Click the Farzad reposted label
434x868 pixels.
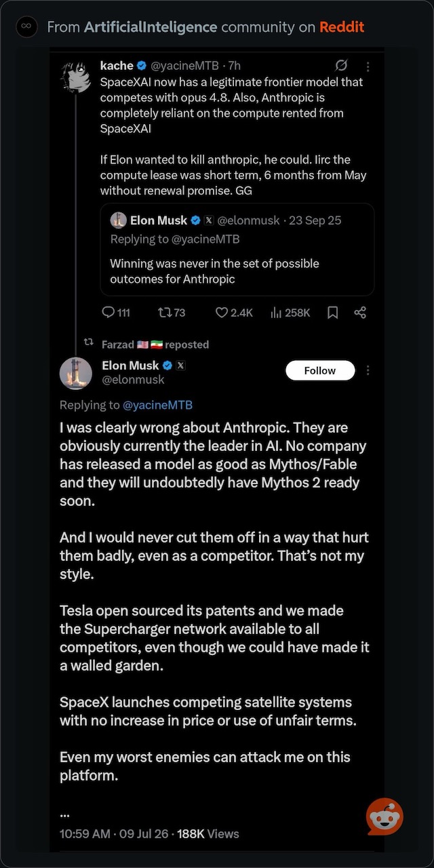(x=155, y=344)
